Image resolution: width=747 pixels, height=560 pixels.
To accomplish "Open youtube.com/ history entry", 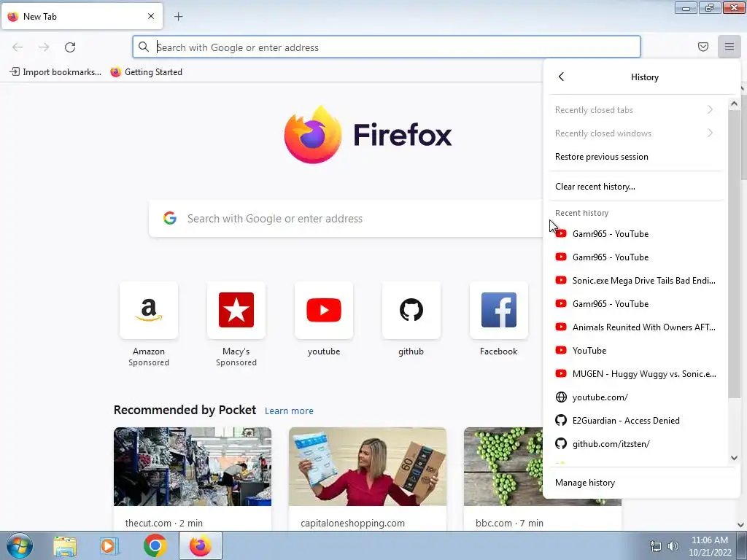I will 636,397.
